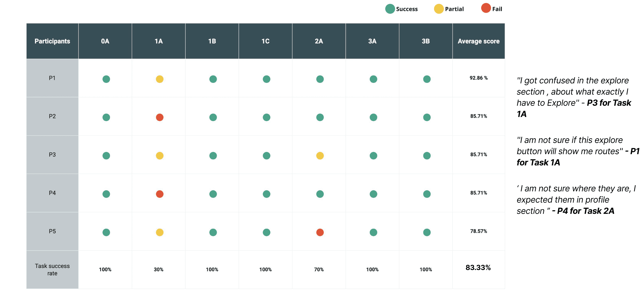Click P2's green success dot under 2A

320,117
